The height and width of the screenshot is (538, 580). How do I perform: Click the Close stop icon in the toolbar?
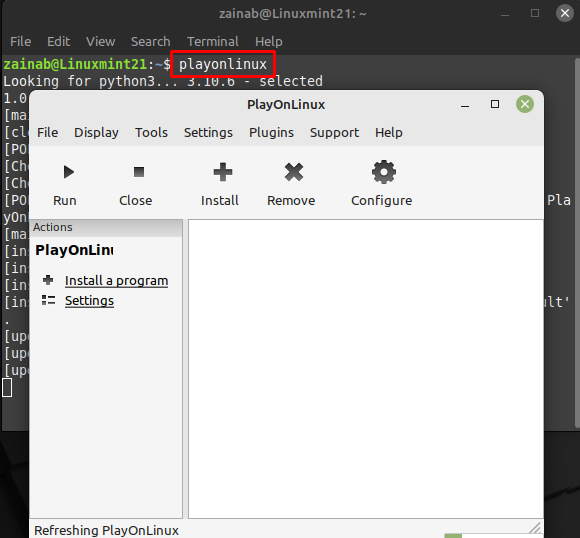pos(139,172)
